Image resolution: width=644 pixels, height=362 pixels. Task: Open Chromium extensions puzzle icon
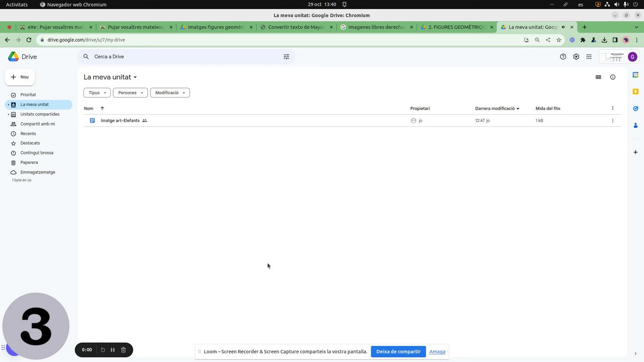click(583, 40)
